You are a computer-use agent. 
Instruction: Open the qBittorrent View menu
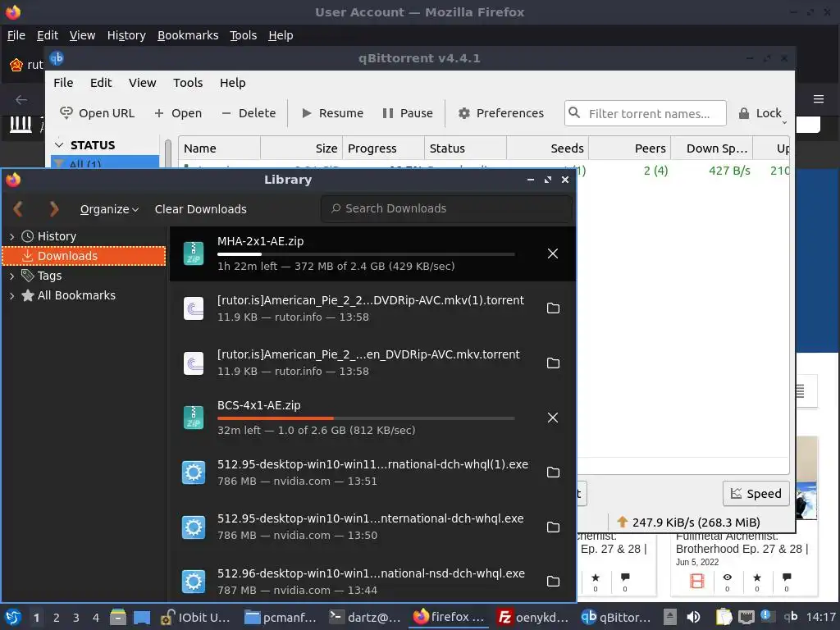pyautogui.click(x=142, y=83)
